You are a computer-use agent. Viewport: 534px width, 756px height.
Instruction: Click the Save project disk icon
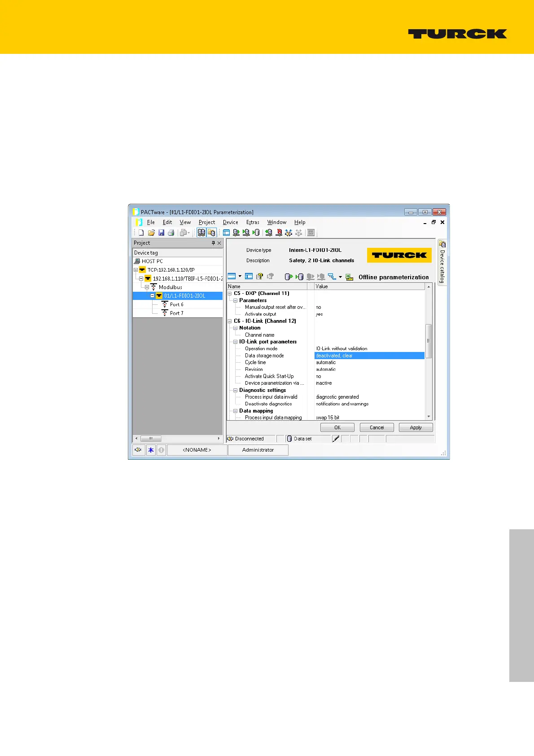(x=161, y=233)
